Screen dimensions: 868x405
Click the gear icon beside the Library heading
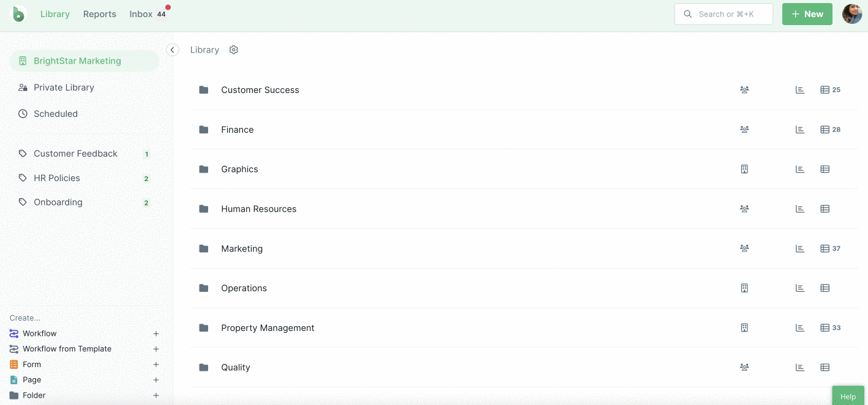click(233, 50)
